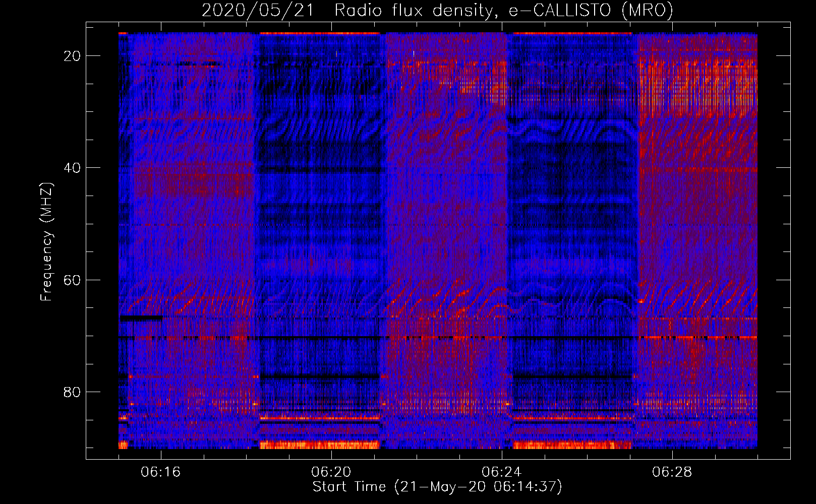The image size is (816, 504).
Task: Click the 06:16 time tick label
Action: click(161, 472)
